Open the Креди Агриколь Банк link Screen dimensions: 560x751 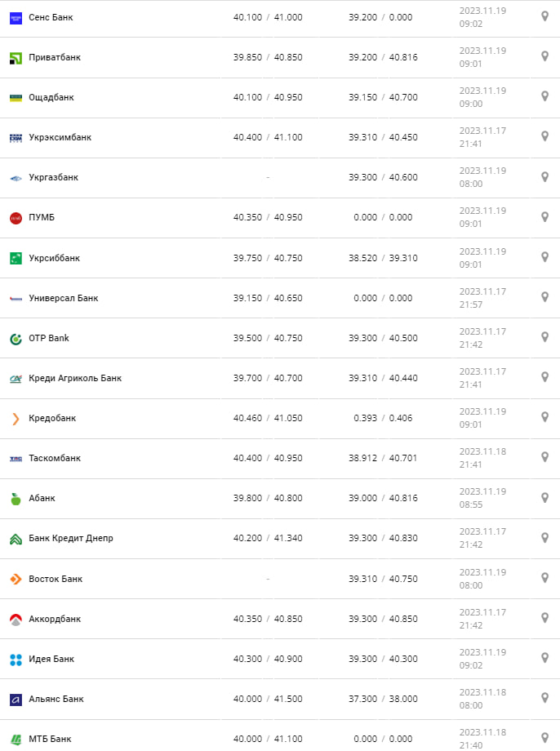(75, 378)
